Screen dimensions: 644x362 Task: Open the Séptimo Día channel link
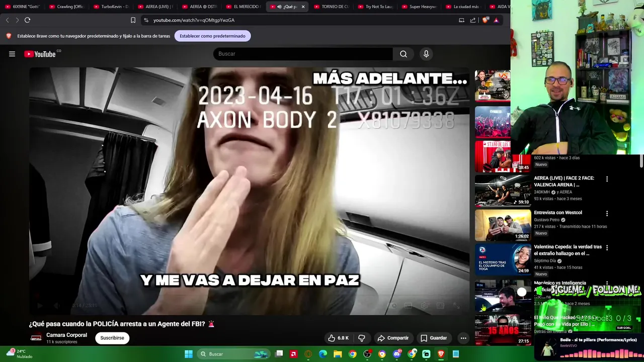[545, 260]
